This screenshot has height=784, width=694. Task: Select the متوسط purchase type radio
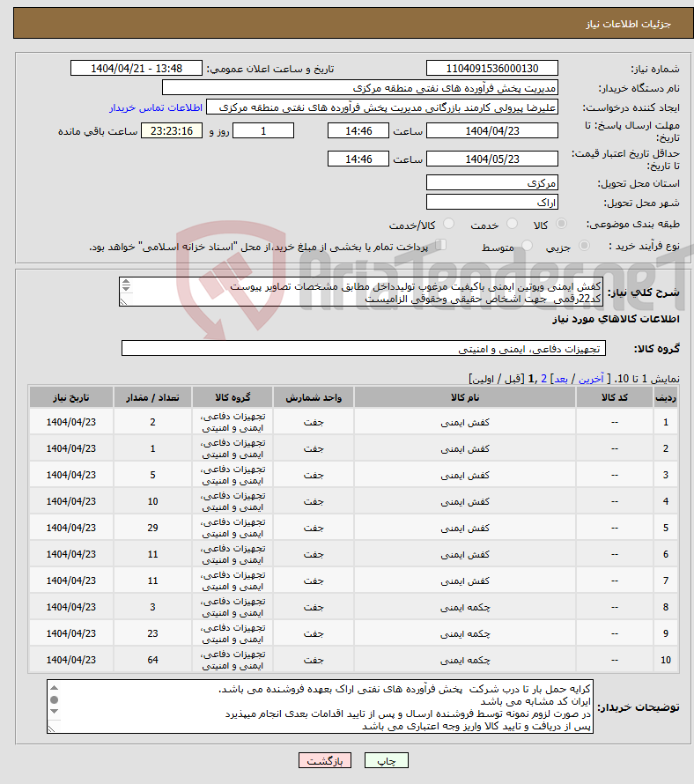527,246
